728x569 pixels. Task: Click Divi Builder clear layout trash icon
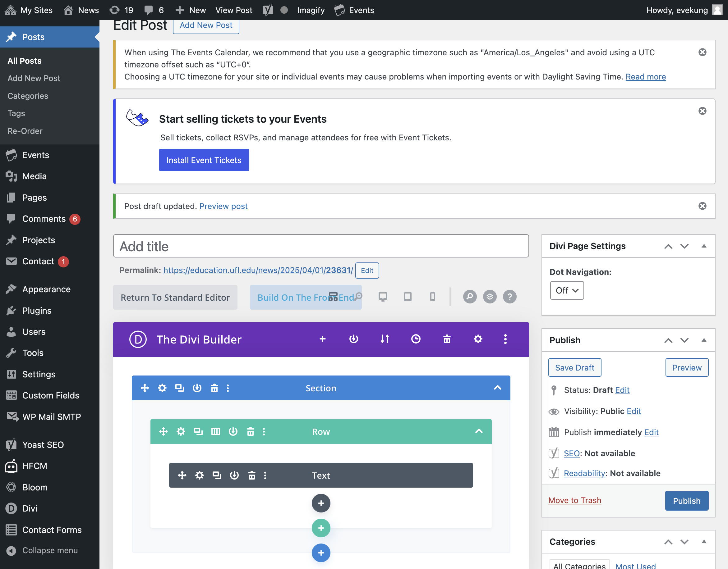(447, 339)
